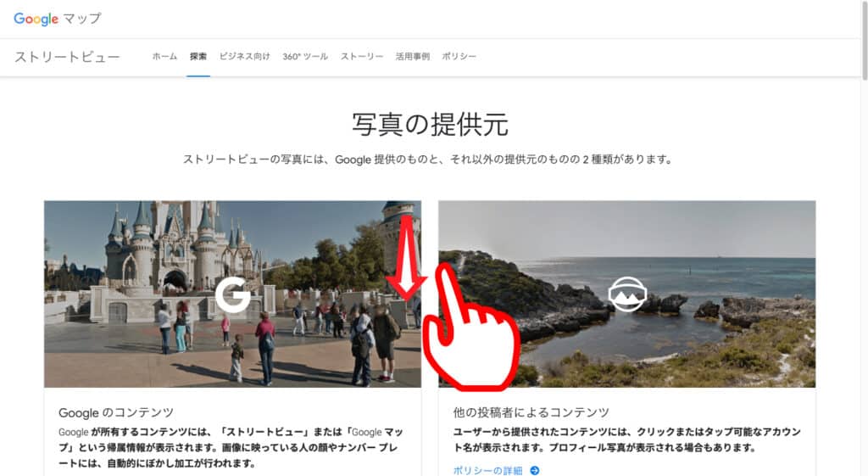Open the ポリシー tab
Screen dimensions: 868x476
coord(459,57)
